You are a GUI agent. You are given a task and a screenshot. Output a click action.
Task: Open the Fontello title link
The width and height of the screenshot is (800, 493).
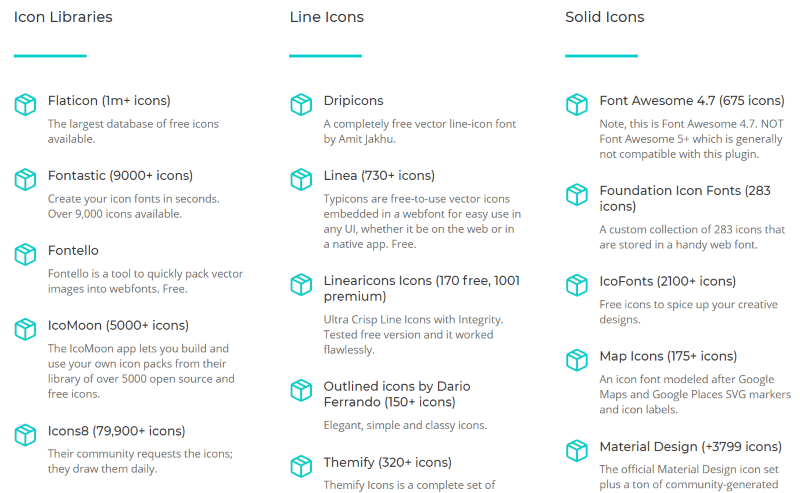point(73,251)
